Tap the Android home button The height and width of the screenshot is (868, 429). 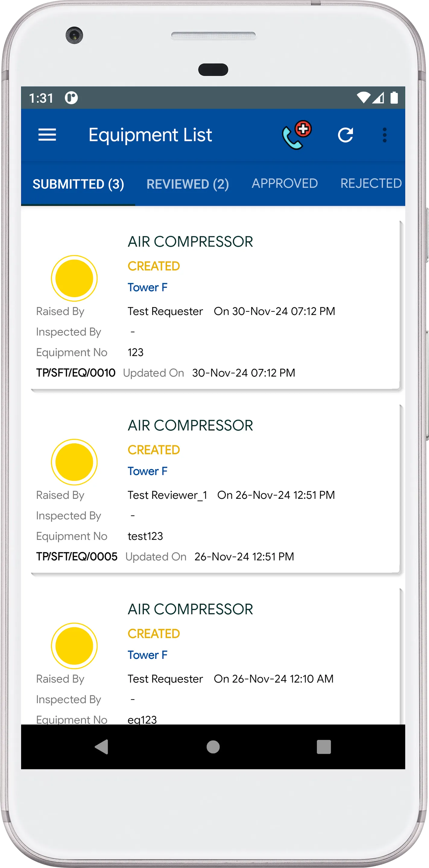[213, 747]
